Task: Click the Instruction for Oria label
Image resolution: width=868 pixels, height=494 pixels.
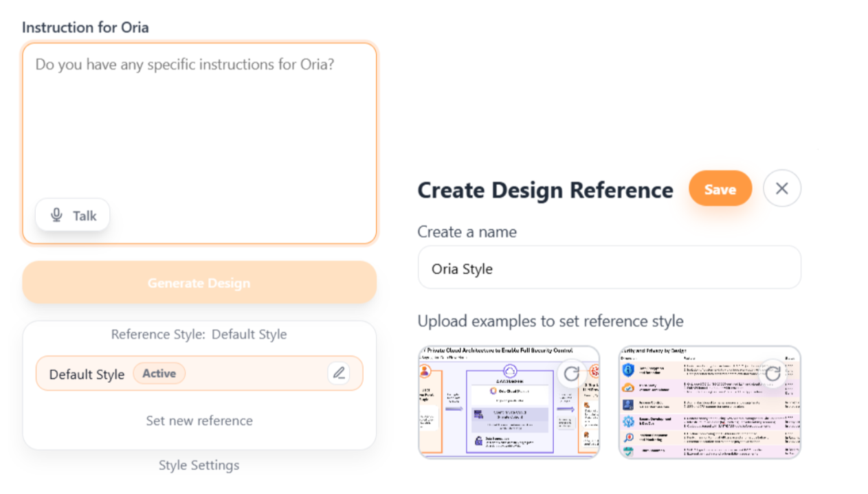Action: [x=85, y=27]
